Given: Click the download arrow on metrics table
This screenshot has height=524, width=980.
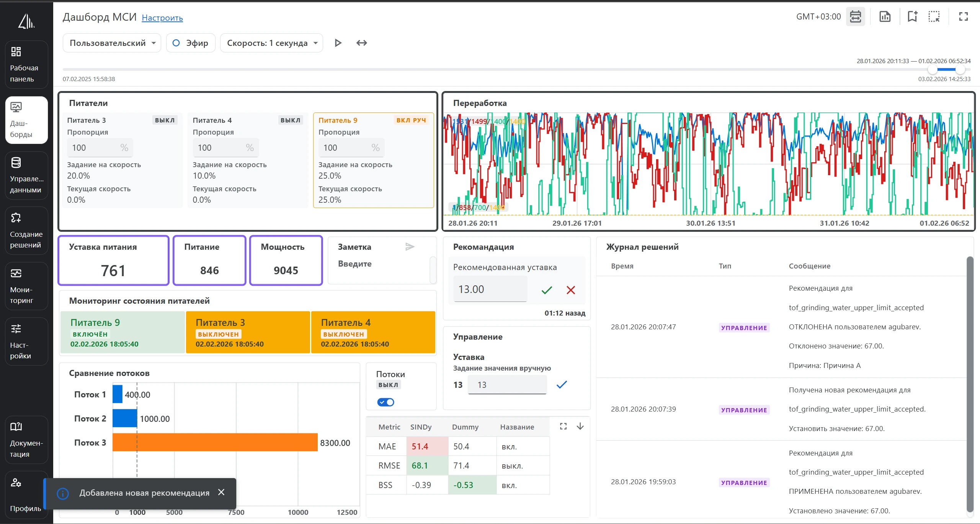Looking at the screenshot, I should 580,426.
